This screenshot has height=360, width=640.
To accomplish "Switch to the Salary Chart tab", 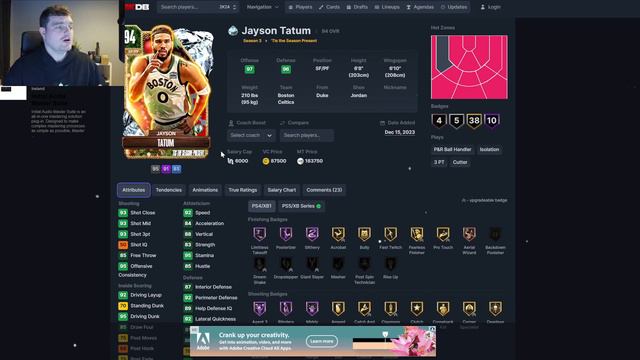I will click(282, 190).
